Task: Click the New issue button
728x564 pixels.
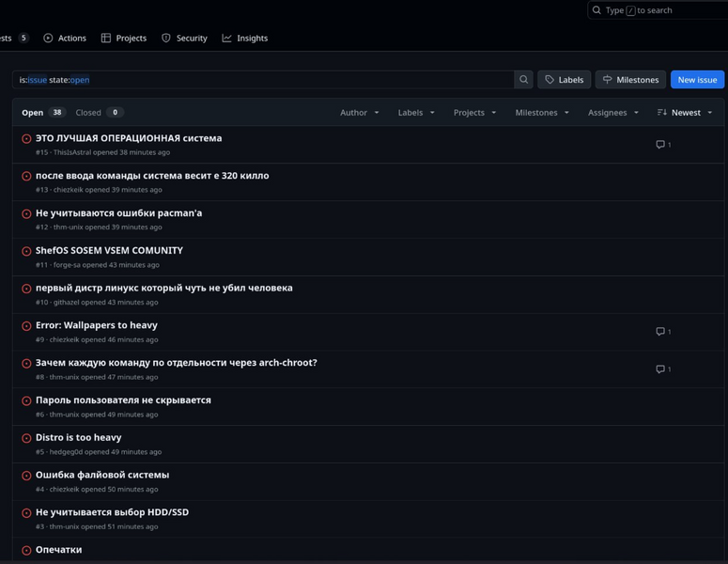Action: point(697,80)
